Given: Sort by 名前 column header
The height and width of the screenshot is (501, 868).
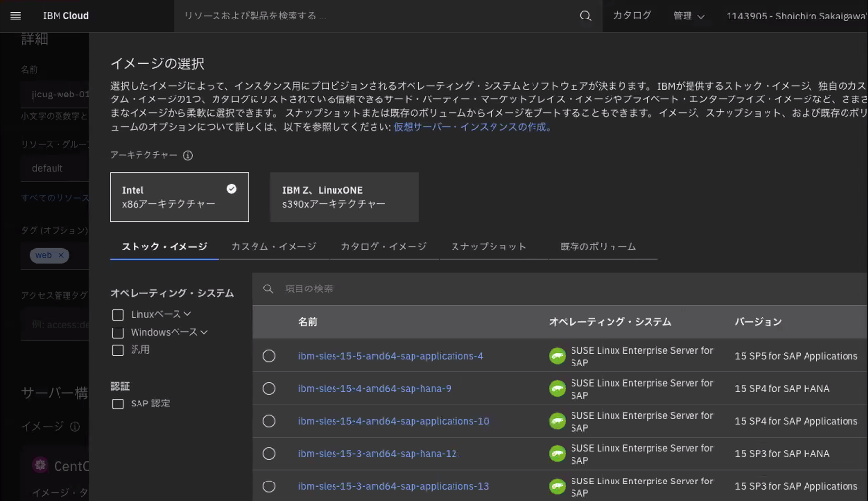Looking at the screenshot, I should 308,322.
